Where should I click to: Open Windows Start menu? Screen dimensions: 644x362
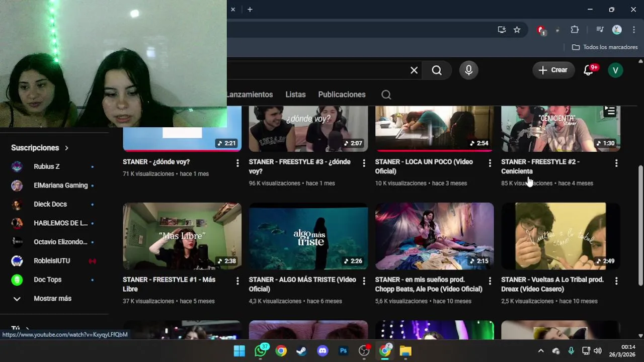[239, 351]
